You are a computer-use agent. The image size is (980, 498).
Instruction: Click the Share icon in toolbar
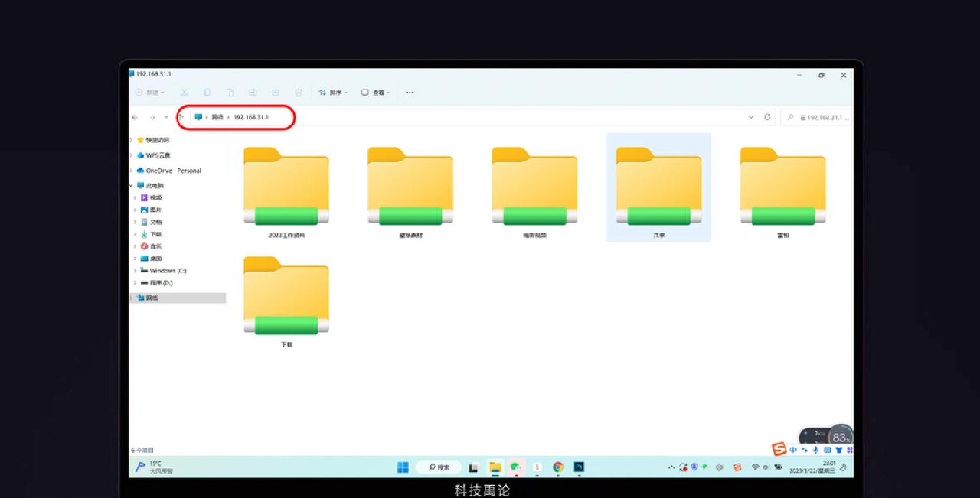coord(276,93)
